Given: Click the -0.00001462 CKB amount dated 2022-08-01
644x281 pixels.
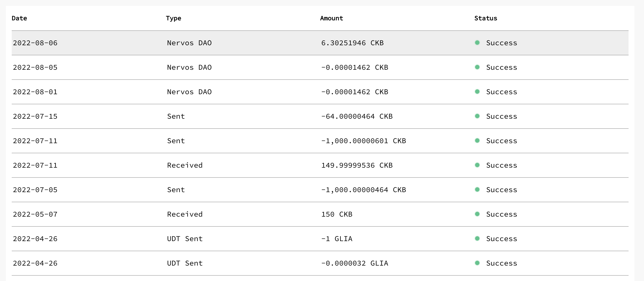Looking at the screenshot, I should (354, 92).
